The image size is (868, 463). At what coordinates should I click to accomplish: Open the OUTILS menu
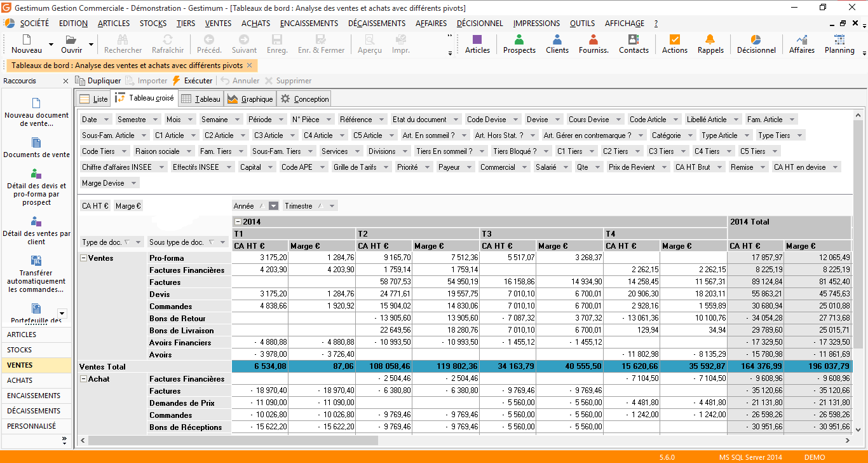click(x=582, y=24)
